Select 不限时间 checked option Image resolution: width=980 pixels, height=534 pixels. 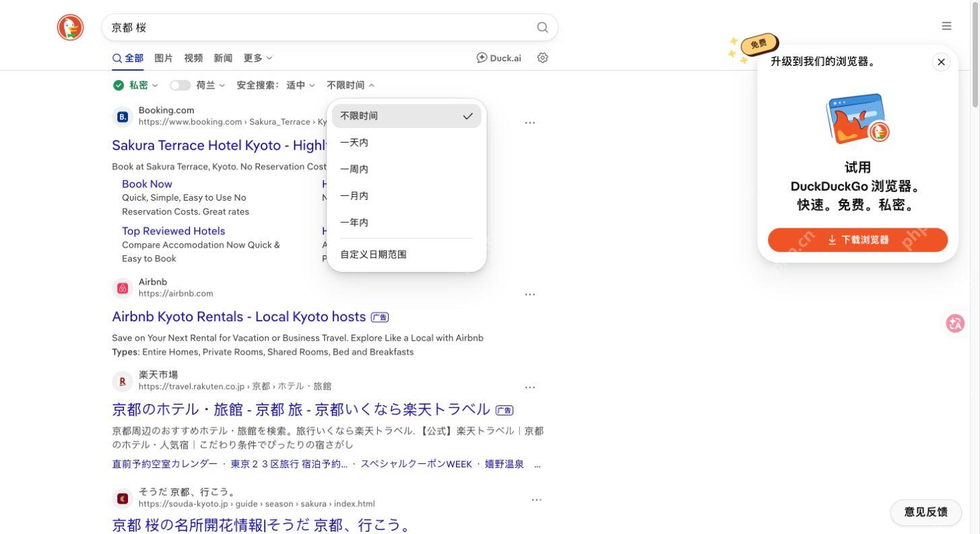[407, 116]
